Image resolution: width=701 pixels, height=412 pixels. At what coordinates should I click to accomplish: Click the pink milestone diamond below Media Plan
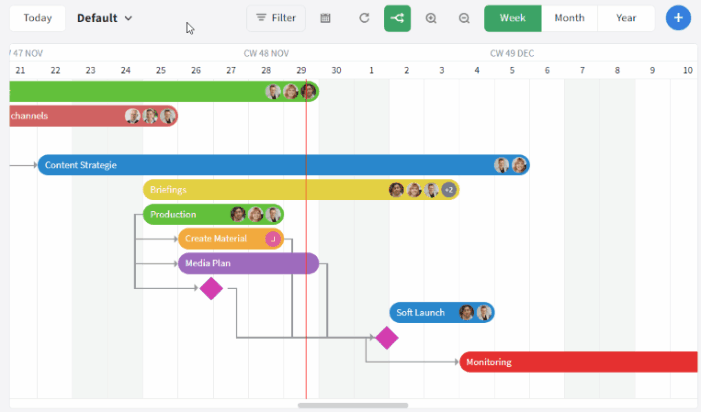211,289
